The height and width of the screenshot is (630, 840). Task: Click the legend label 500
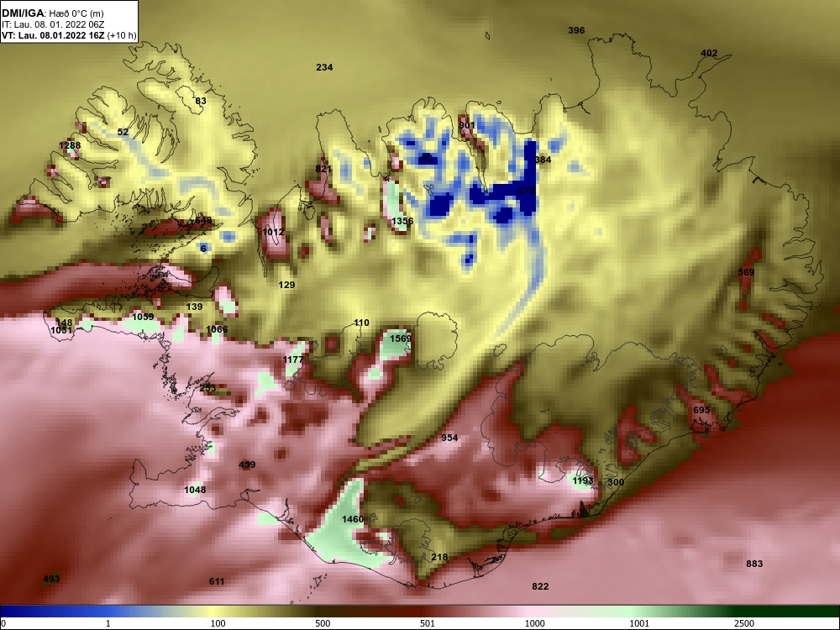tap(323, 623)
